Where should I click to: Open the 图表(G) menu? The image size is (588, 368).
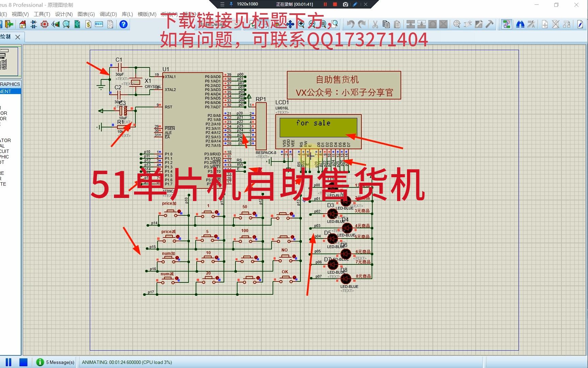86,14
